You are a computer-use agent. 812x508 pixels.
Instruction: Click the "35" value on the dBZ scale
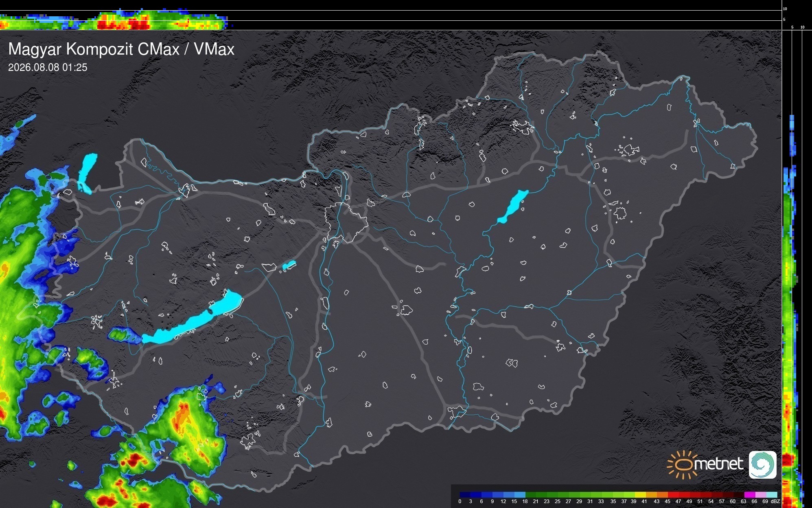[613, 501]
